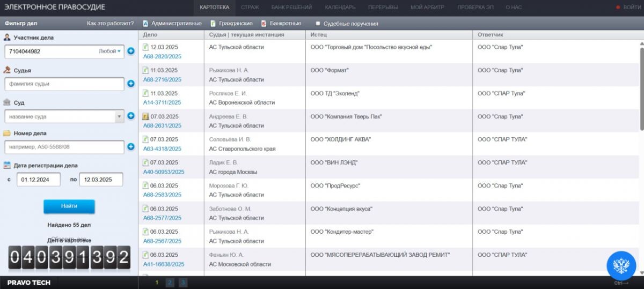Open О нас tab
Image resolution: width=644 pixels, height=289 pixels.
coord(514,8)
